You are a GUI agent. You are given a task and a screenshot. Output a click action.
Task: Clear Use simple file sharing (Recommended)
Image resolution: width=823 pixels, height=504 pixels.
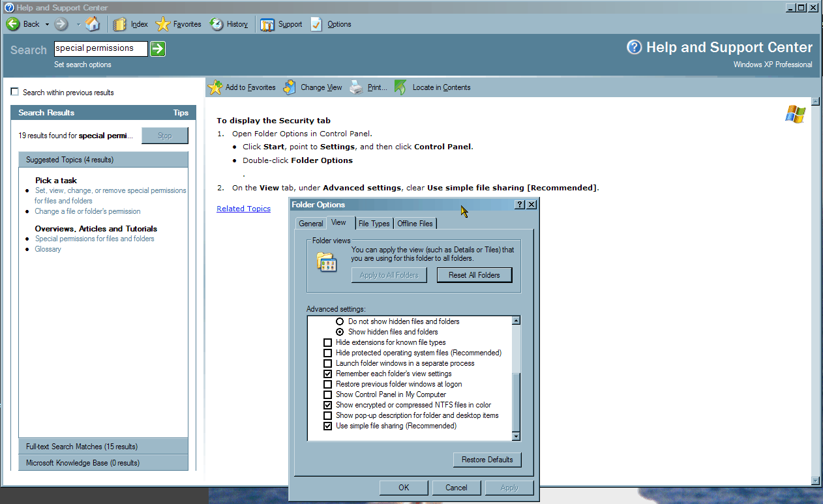coord(327,426)
